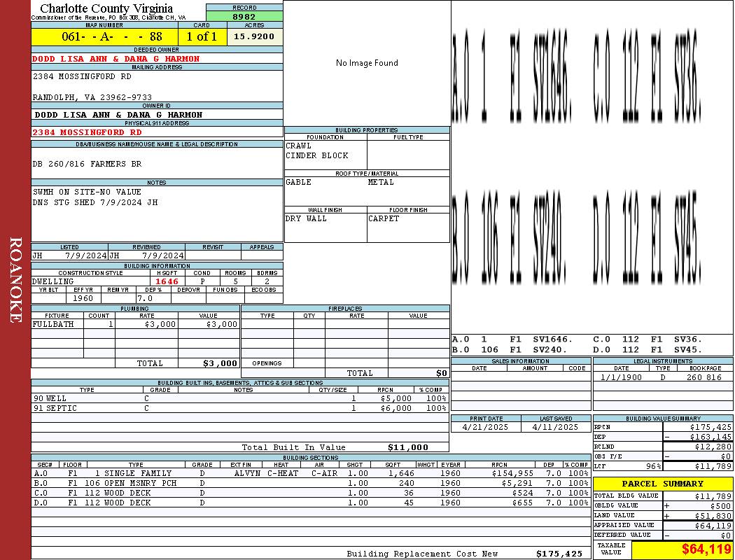Select LAND VALUE $51,830
The width and height of the screenshot is (735, 560).
(713, 516)
